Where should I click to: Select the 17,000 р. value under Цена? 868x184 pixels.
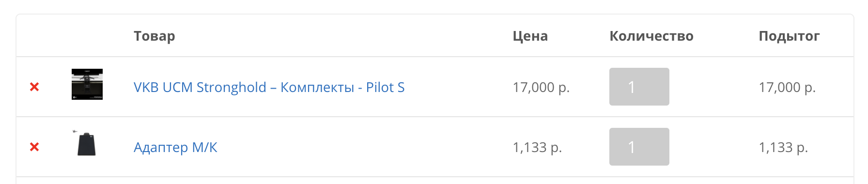541,88
